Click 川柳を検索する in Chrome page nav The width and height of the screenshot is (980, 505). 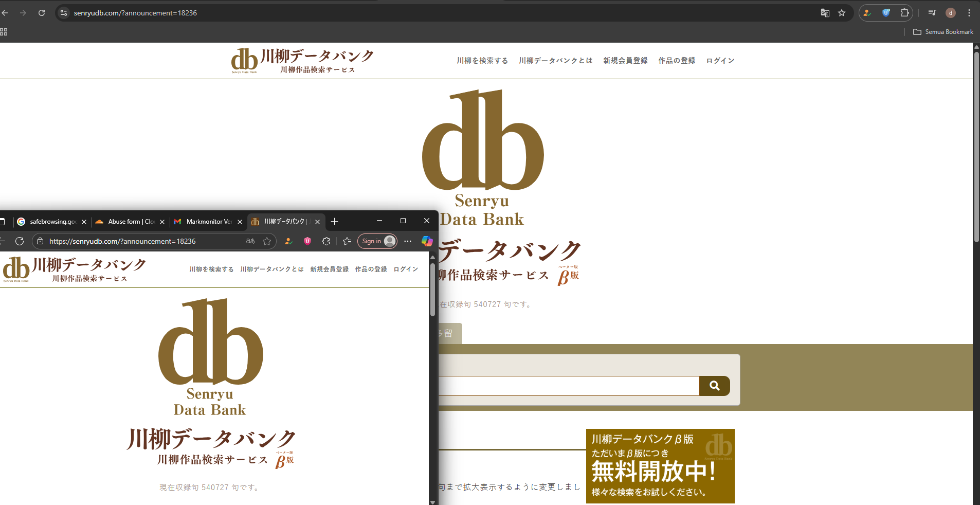point(482,61)
